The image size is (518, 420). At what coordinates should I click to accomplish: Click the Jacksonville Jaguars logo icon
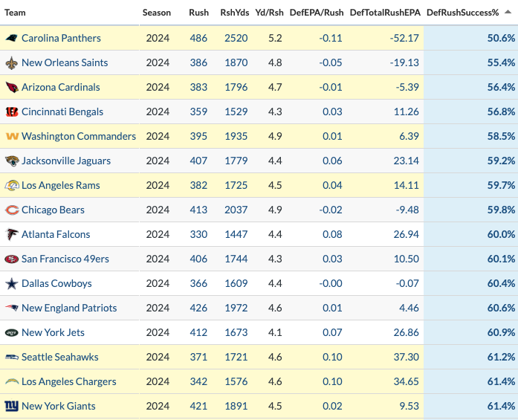point(12,161)
